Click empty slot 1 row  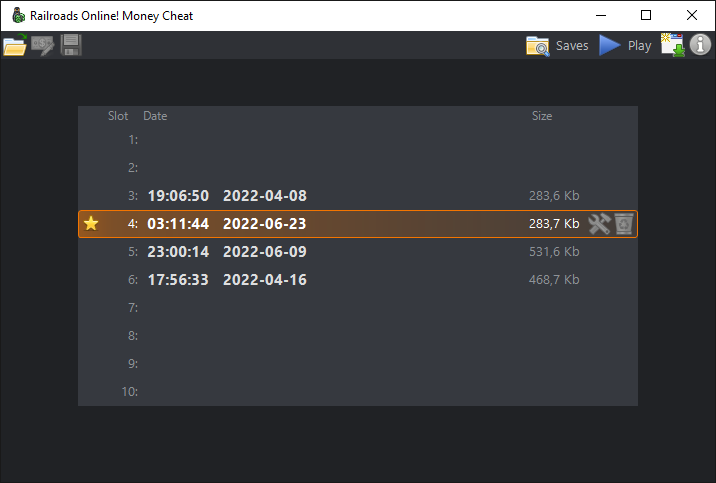click(x=358, y=140)
